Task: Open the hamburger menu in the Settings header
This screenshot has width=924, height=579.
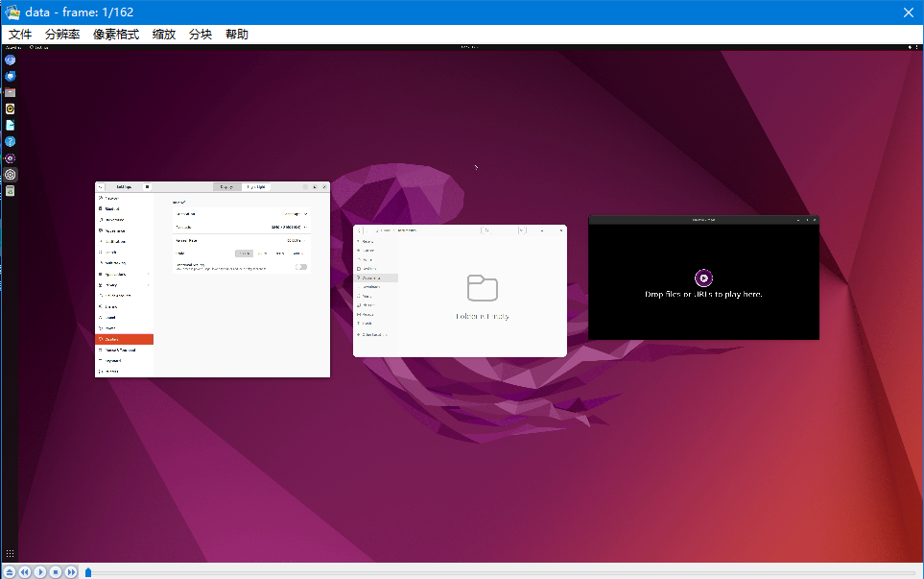Action: point(148,187)
